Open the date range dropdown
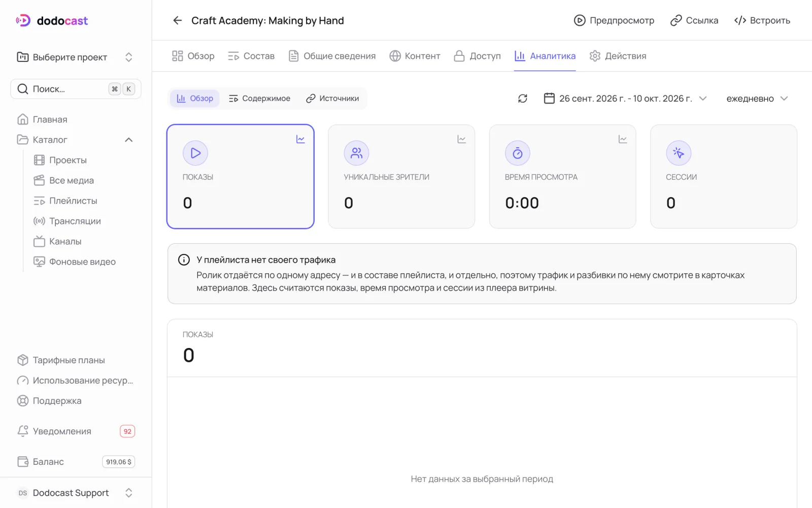The height and width of the screenshot is (508, 812). coord(625,99)
